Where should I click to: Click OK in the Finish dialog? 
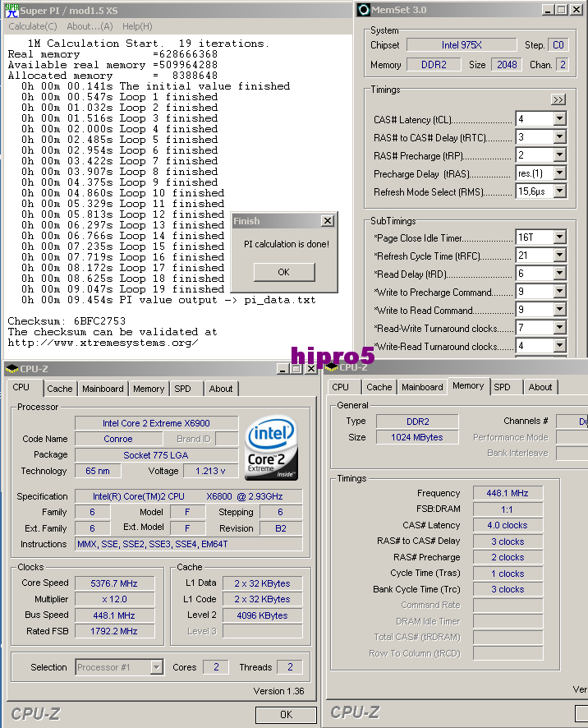pos(284,272)
